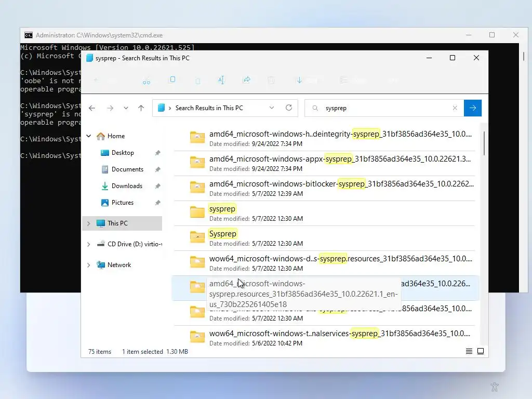Image resolution: width=532 pixels, height=399 pixels.
Task: Click the pin icon beside Pictures
Action: click(158, 203)
